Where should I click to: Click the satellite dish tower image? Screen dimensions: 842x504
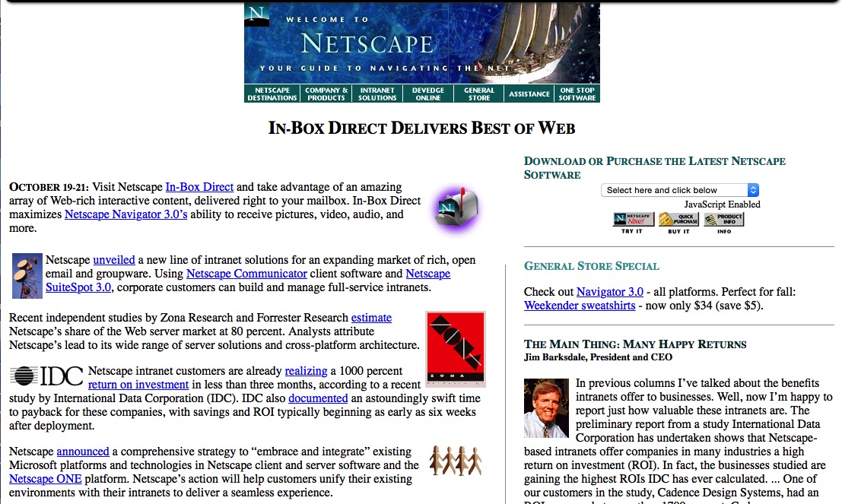pos(27,276)
